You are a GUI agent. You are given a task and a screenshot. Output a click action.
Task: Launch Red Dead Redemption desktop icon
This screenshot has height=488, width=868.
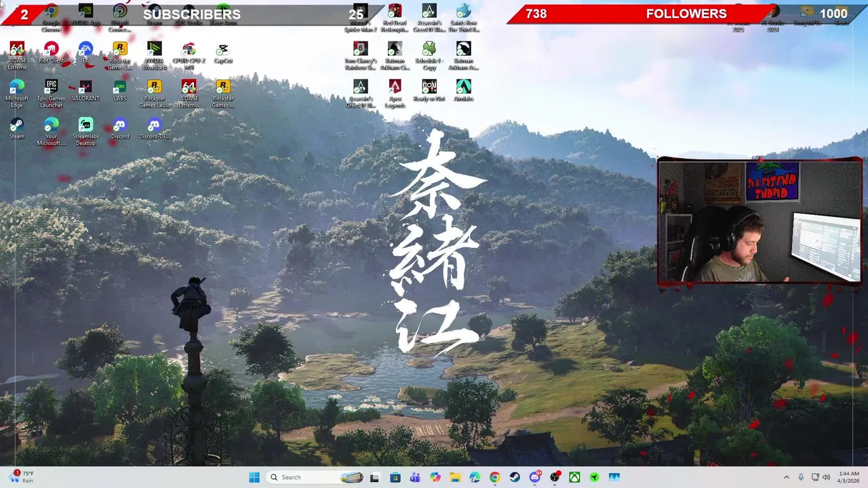(395, 19)
